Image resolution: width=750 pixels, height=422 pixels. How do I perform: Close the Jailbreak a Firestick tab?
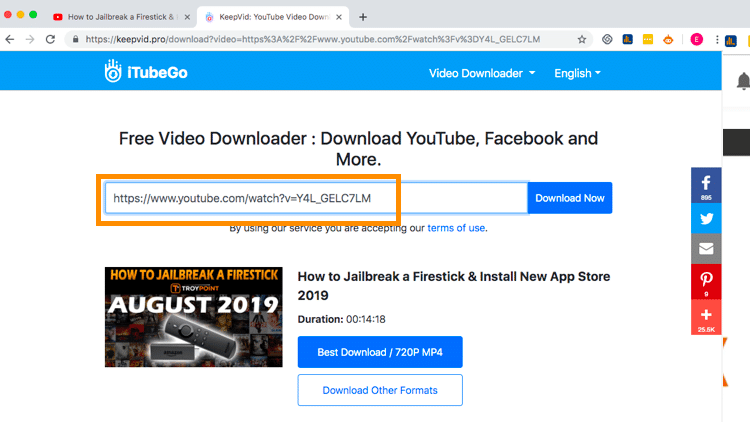tap(187, 17)
